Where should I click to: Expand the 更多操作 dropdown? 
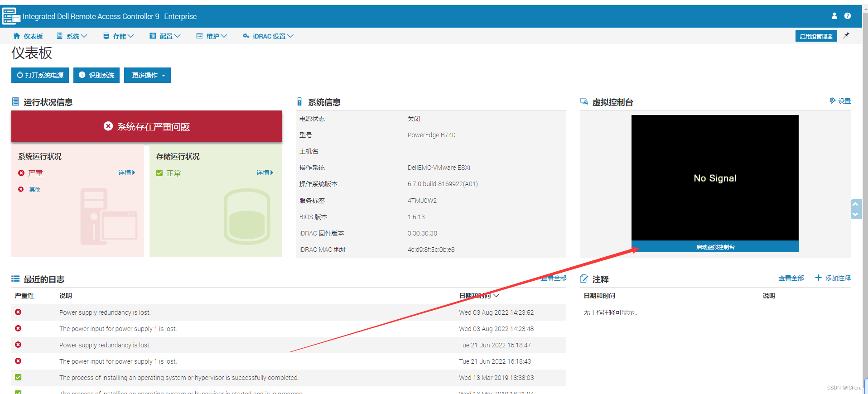pyautogui.click(x=147, y=75)
